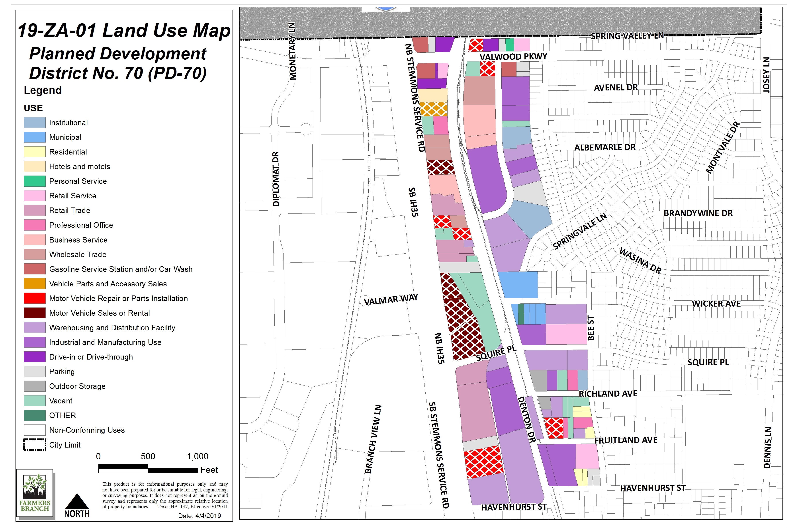Click the black North arrow triangle
The width and height of the screenshot is (798, 532).
pyautogui.click(x=77, y=502)
